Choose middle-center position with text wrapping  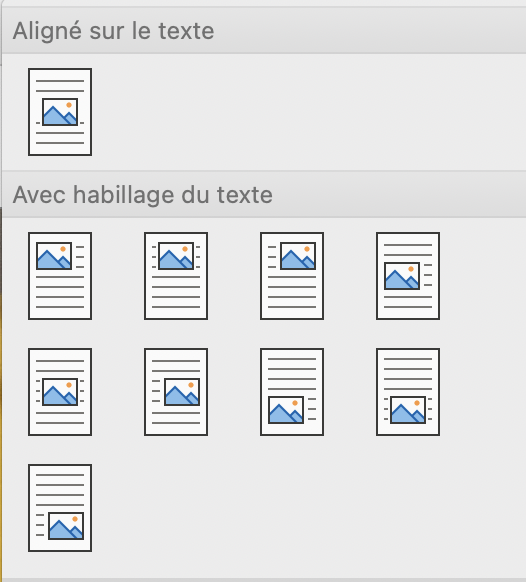click(60, 392)
